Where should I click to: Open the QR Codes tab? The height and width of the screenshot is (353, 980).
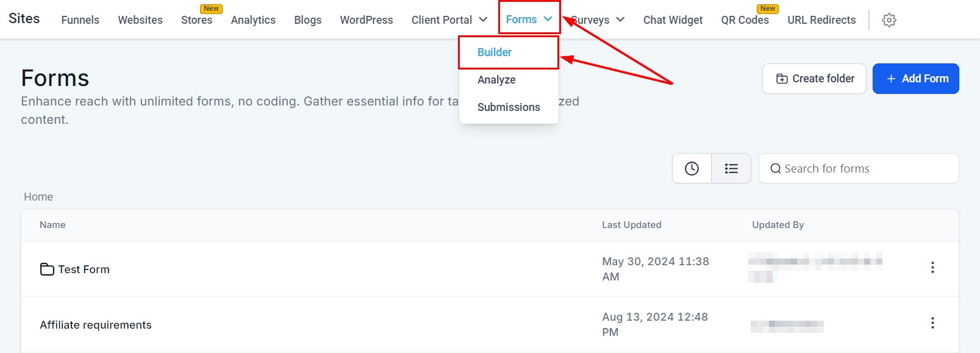745,20
